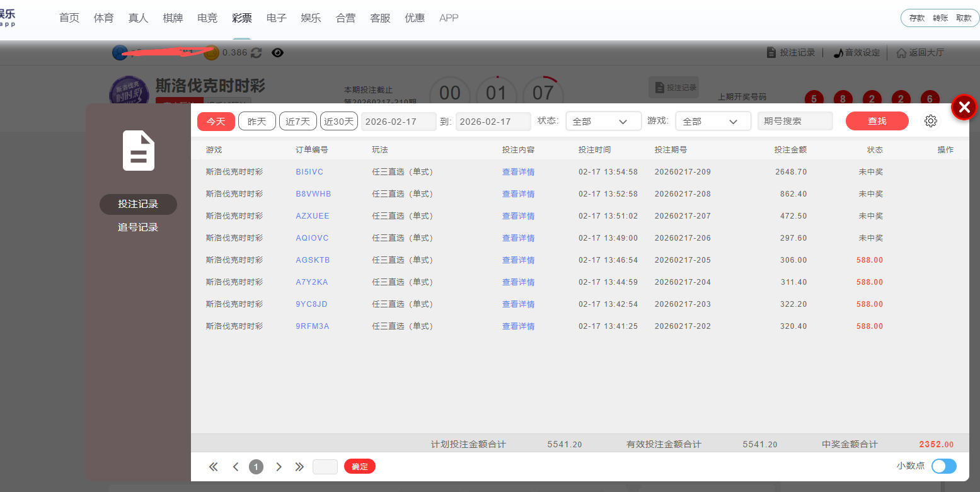
Task: Select the 近7天 date filter
Action: [297, 122]
